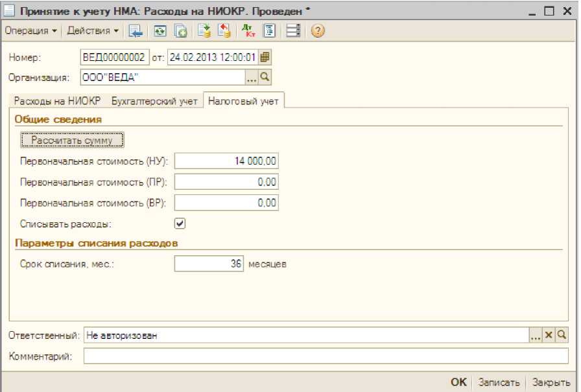
Task: Click the Записать button
Action: (499, 382)
